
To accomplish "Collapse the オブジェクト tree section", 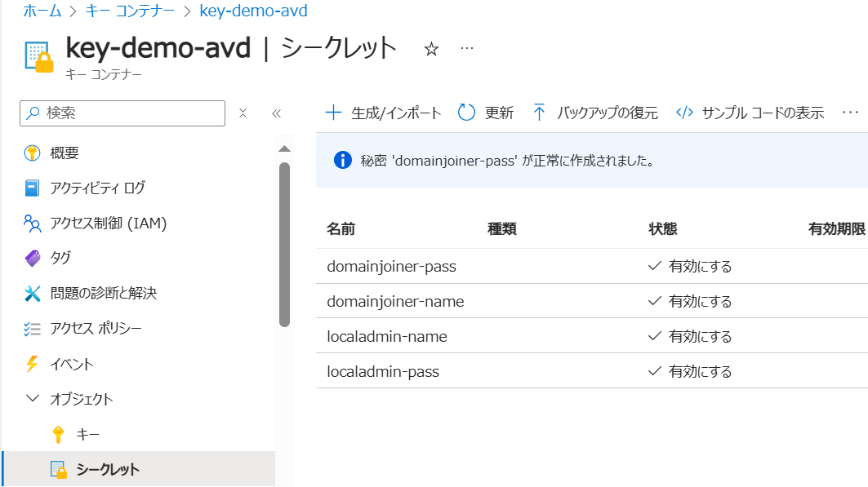I will 33,399.
